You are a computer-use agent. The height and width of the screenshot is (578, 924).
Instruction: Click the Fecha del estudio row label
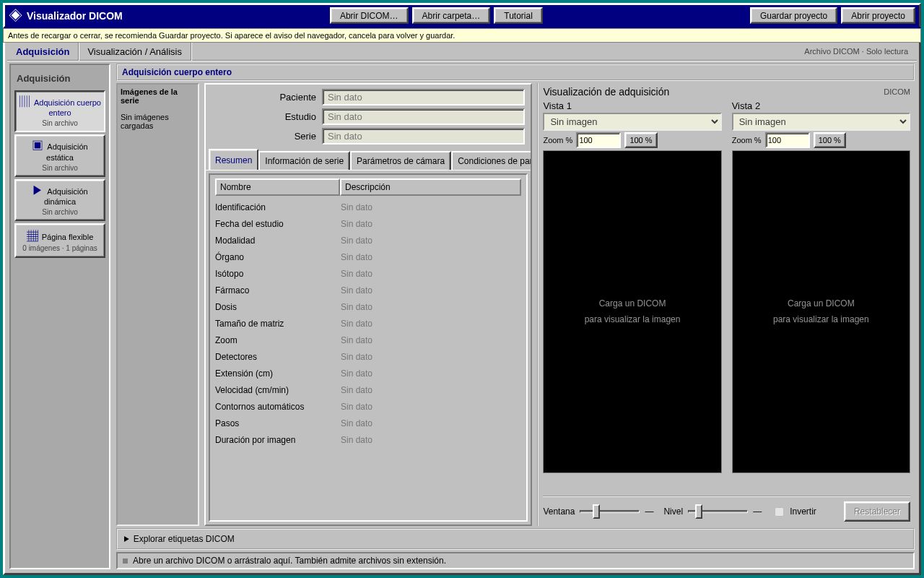[249, 224]
